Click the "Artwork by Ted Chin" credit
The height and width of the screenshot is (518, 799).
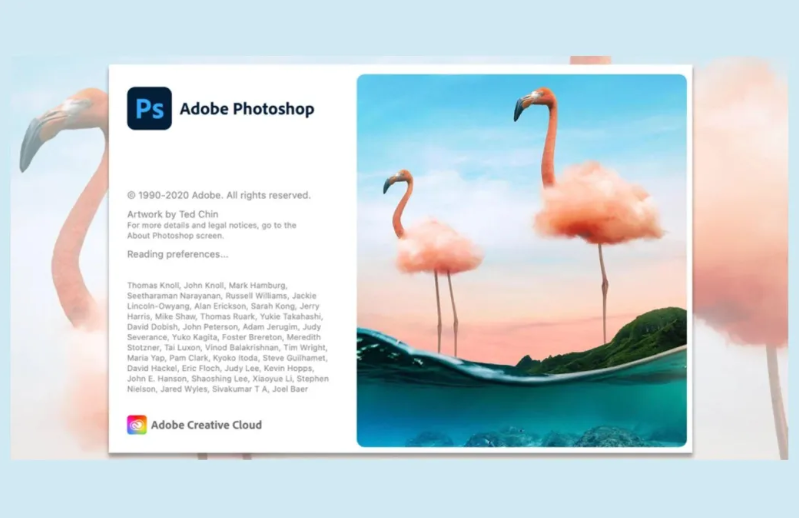(x=173, y=214)
